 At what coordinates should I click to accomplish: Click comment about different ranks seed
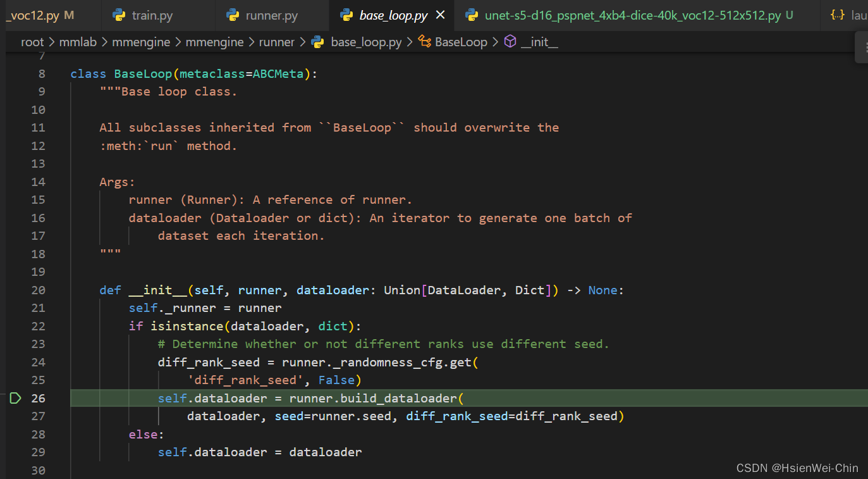(x=384, y=344)
